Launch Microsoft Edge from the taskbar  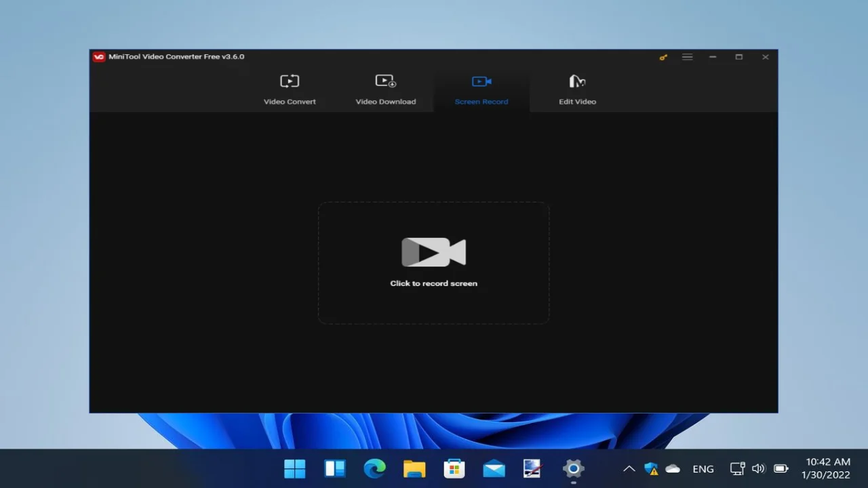(x=374, y=468)
